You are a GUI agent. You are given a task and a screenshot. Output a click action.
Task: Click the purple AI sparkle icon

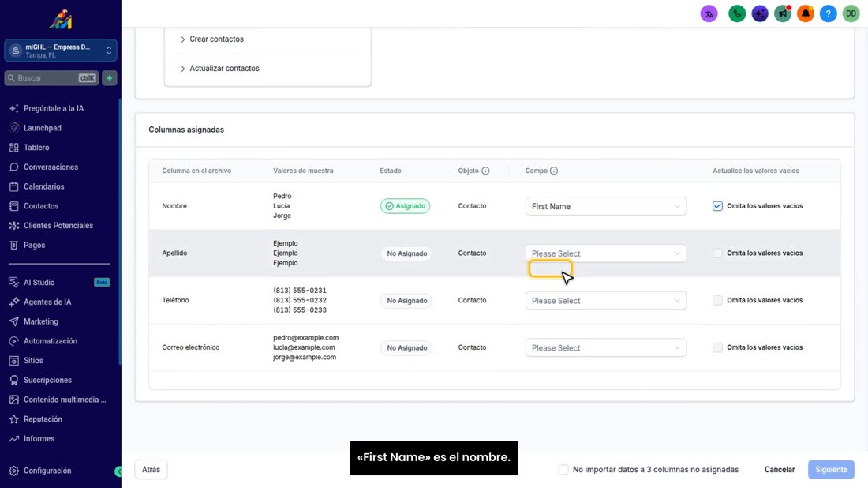[759, 14]
